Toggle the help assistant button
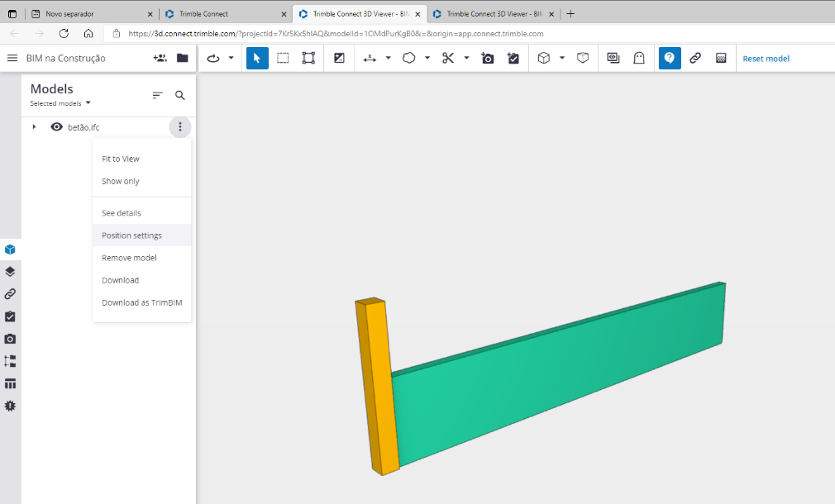The height and width of the screenshot is (504, 835). tap(670, 59)
